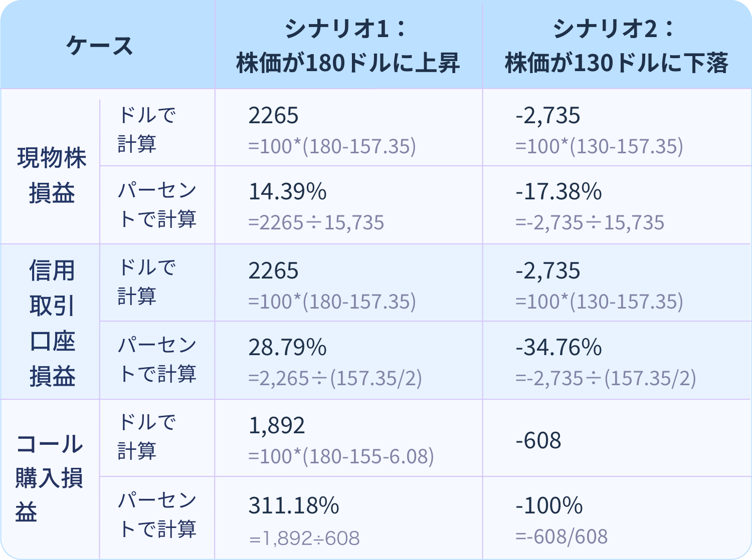Click the -100% value
Viewport: 752px width, 560px height.
[x=549, y=505]
